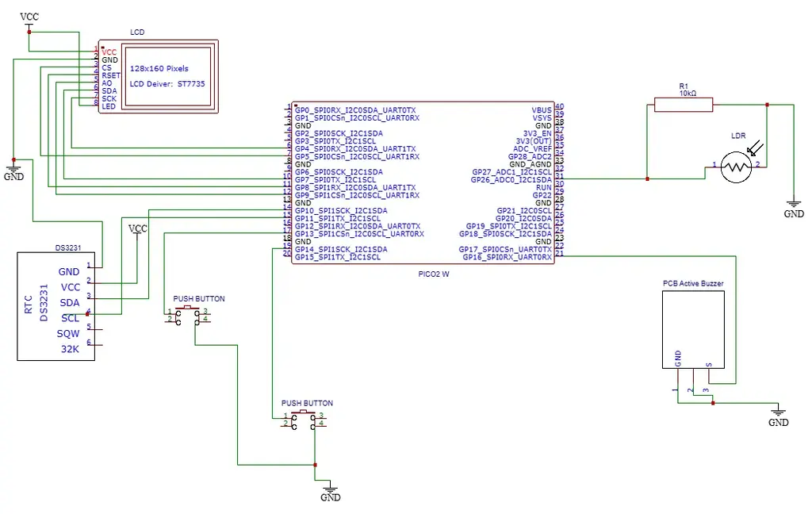Click the 'ADC_VREF' pin label
Image resolution: width=812 pixels, height=514 pixels.
pyautogui.click(x=533, y=148)
